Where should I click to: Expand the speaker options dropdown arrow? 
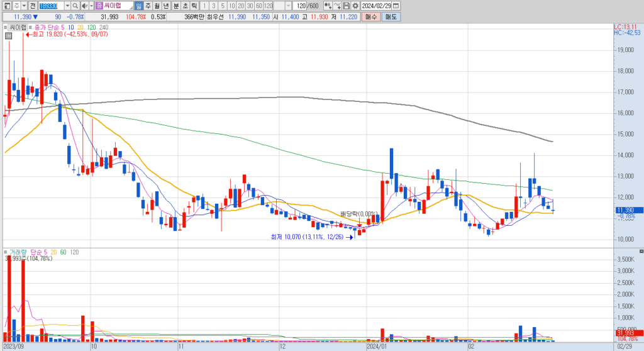point(91,6)
